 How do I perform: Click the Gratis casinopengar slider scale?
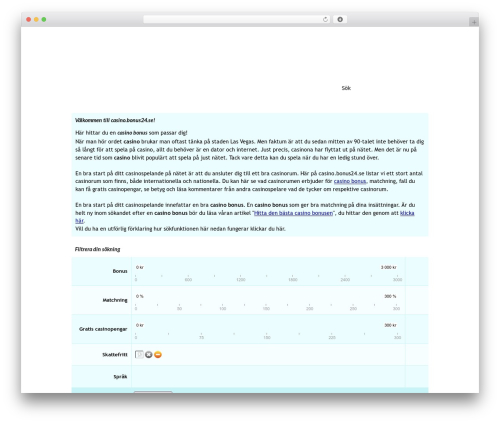click(x=268, y=336)
